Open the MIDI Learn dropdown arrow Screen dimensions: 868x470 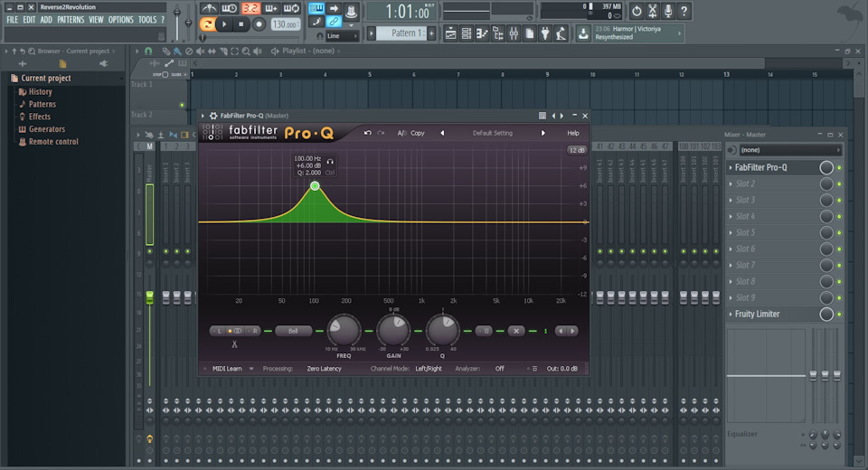251,369
